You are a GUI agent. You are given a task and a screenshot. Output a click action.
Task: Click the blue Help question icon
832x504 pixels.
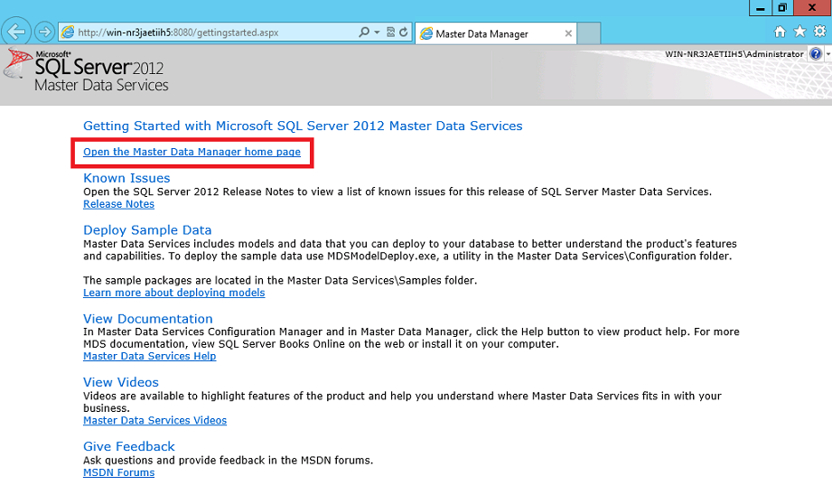tap(816, 53)
